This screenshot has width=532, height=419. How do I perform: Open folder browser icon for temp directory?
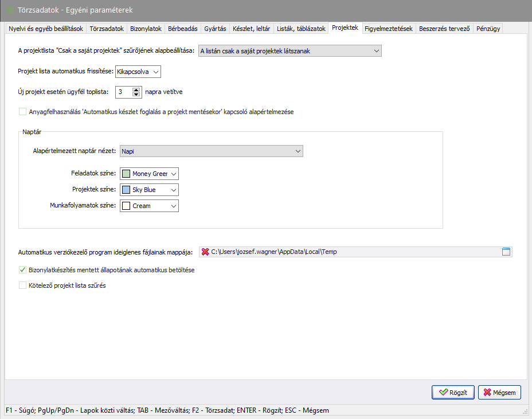point(506,252)
